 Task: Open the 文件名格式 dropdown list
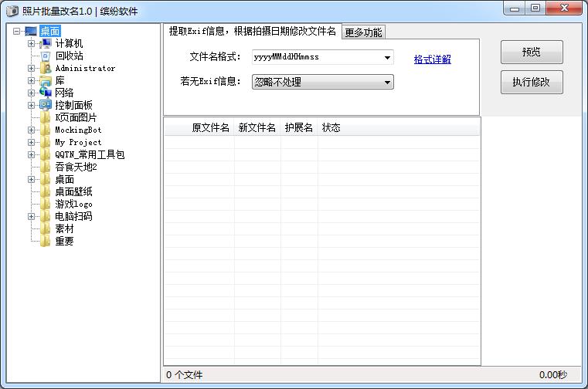[x=386, y=58]
